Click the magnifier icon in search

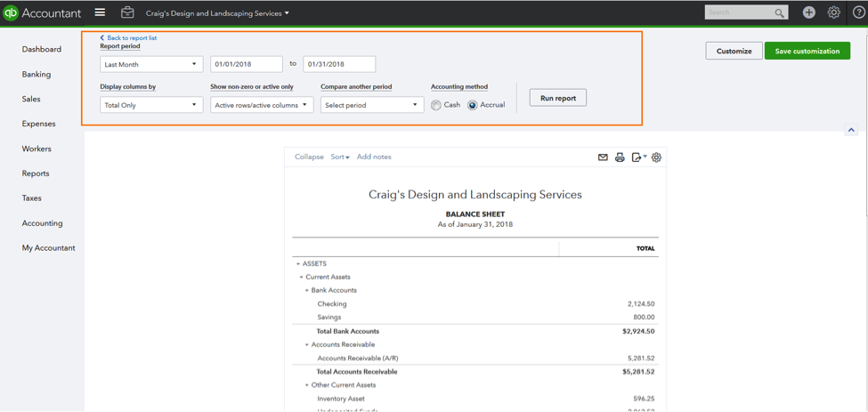tap(780, 12)
